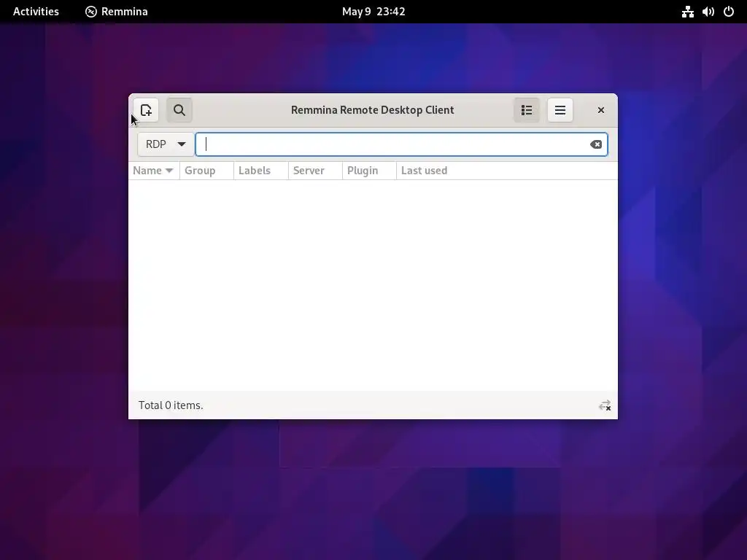Open the Activities overview
The image size is (747, 560).
click(x=36, y=12)
